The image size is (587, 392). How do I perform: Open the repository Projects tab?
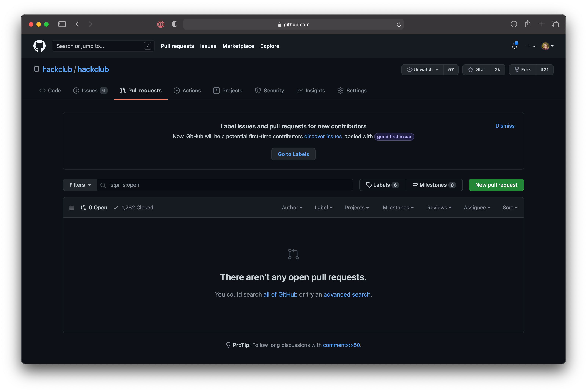(228, 91)
